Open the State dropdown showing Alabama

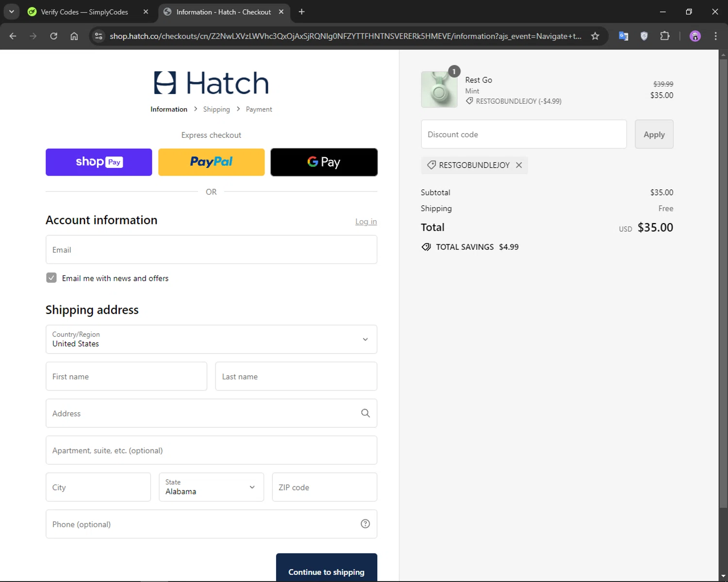click(211, 487)
